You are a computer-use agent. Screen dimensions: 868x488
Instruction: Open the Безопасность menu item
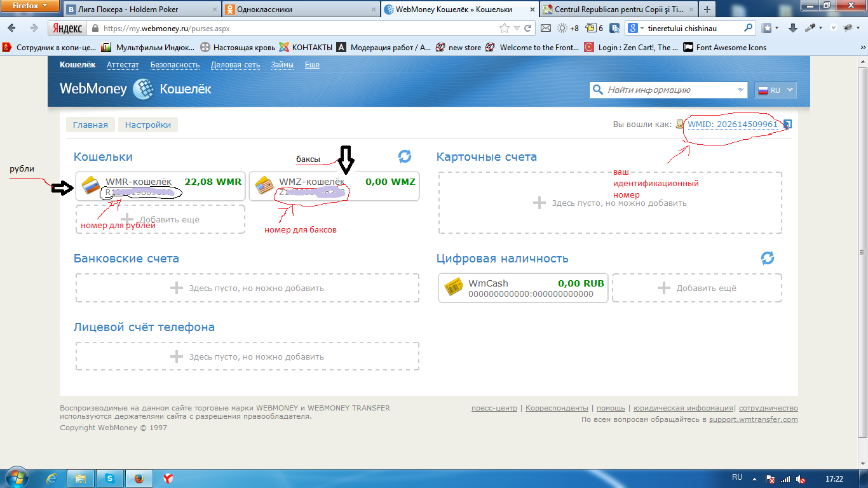(175, 65)
